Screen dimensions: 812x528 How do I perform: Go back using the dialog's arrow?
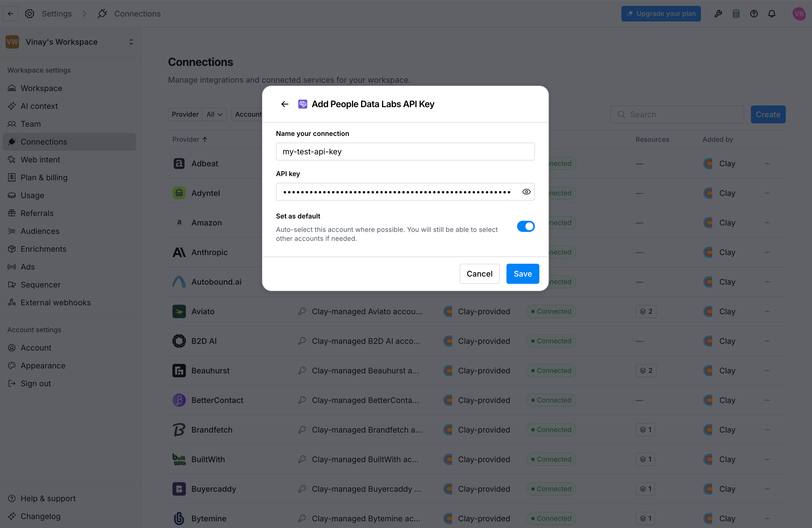(x=285, y=104)
